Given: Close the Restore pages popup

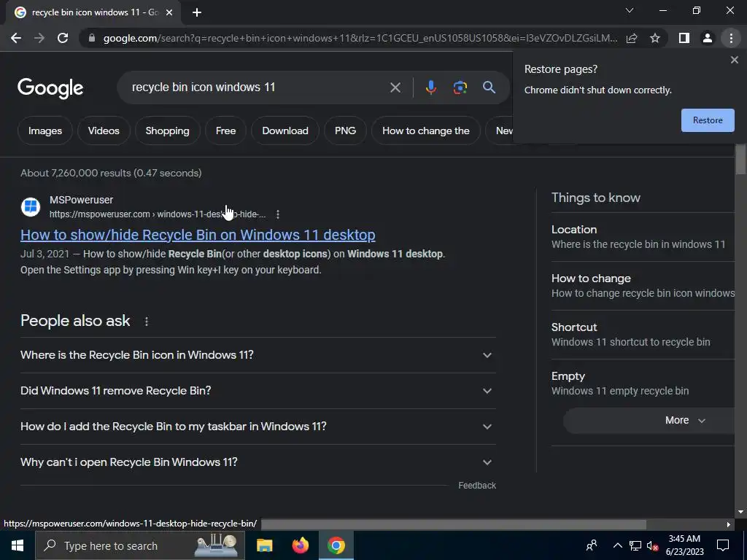Looking at the screenshot, I should click(734, 60).
